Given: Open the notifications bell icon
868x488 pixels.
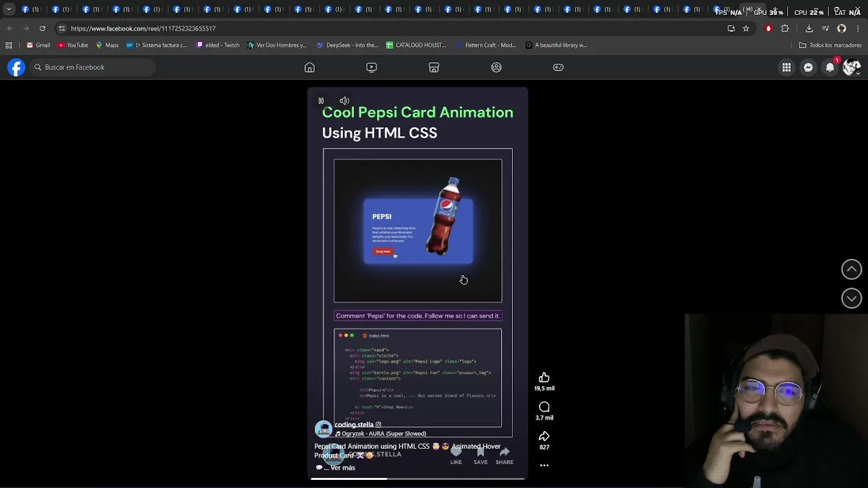Looking at the screenshot, I should click(x=830, y=67).
